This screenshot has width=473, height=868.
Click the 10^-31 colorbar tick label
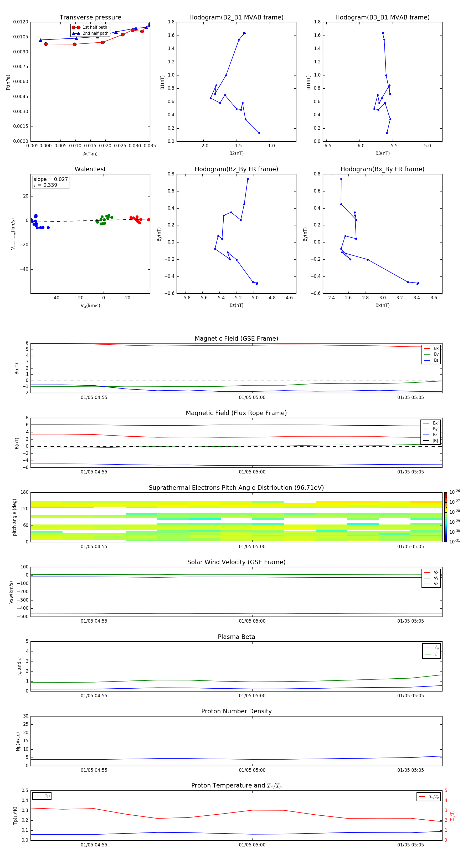(x=455, y=542)
